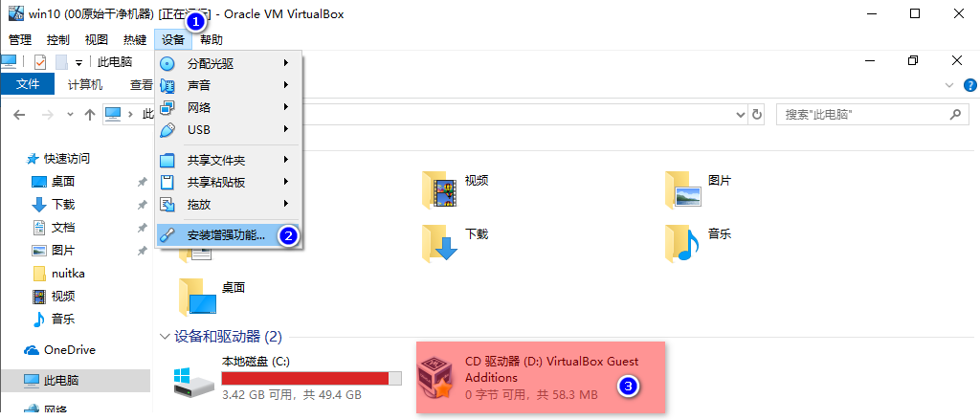Click the refresh button beside address bar
Screen dimensions: 980x420
point(757,115)
